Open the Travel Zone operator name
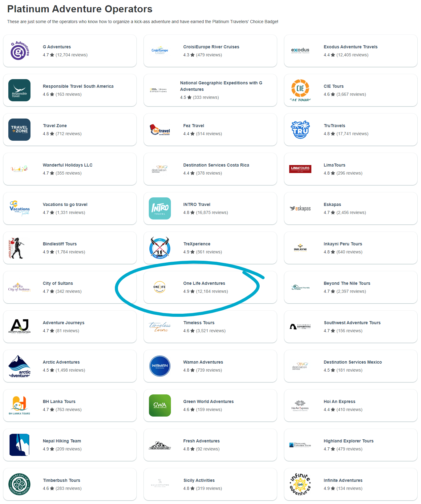421x504 pixels. point(55,126)
